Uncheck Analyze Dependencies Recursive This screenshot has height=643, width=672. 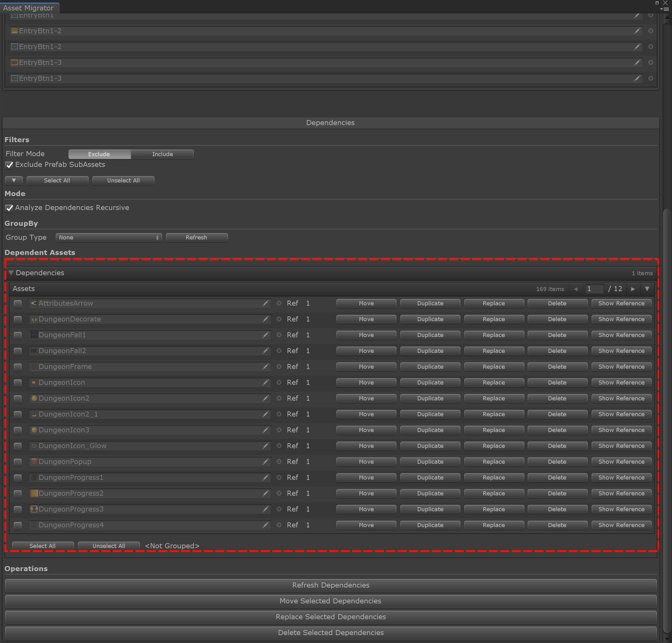9,208
